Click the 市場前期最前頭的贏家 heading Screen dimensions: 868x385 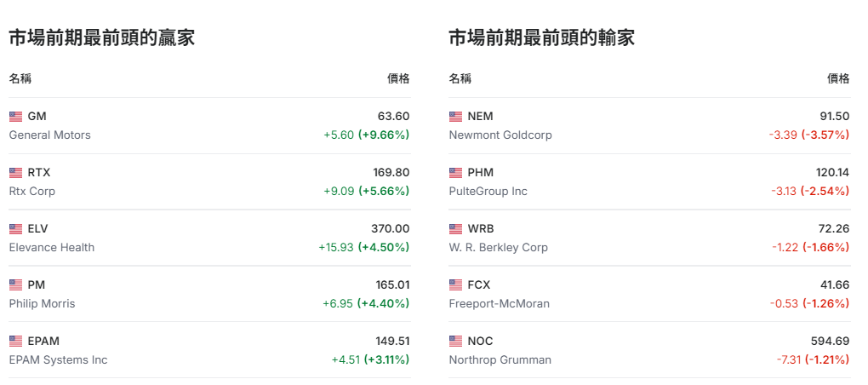tap(102, 38)
